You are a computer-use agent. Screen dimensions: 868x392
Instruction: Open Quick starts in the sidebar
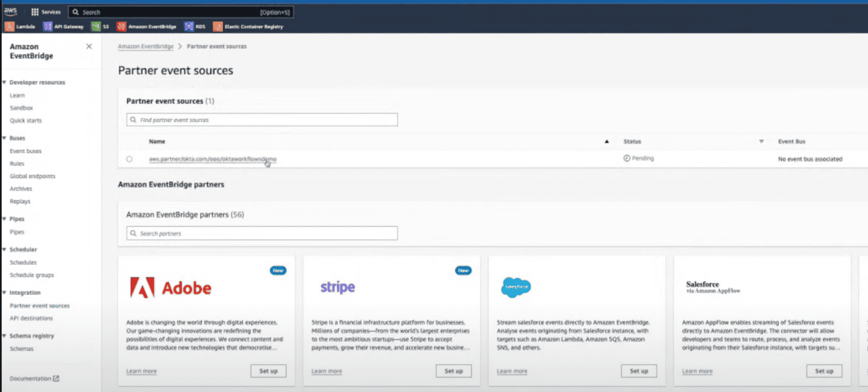(x=25, y=121)
